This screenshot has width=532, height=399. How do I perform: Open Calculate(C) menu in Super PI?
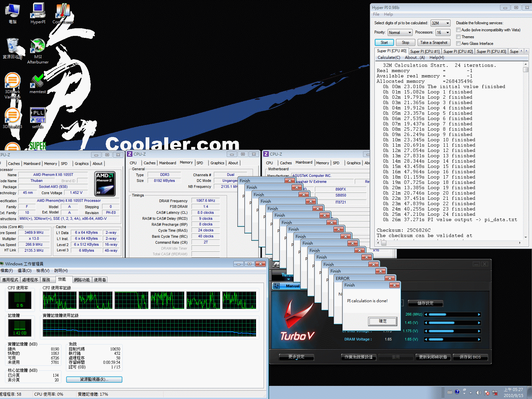389,58
